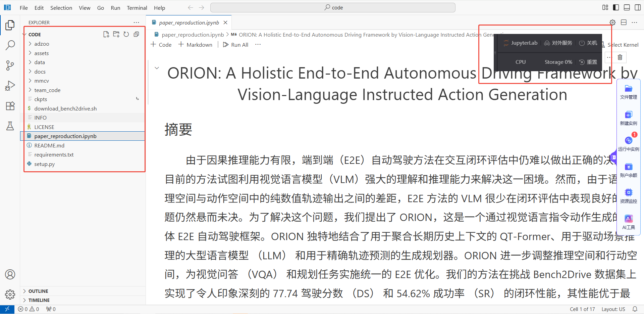Open the Source Control view
This screenshot has width=644, height=314.
tap(10, 65)
